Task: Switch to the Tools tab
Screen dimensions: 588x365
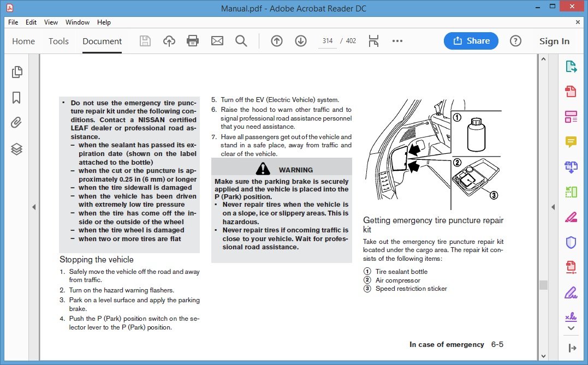Action: coord(58,41)
